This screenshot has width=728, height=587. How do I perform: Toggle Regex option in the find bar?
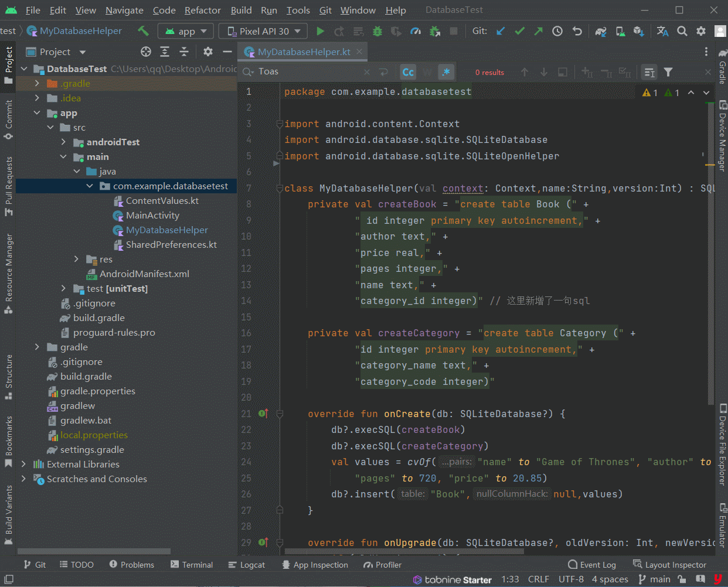tap(446, 72)
